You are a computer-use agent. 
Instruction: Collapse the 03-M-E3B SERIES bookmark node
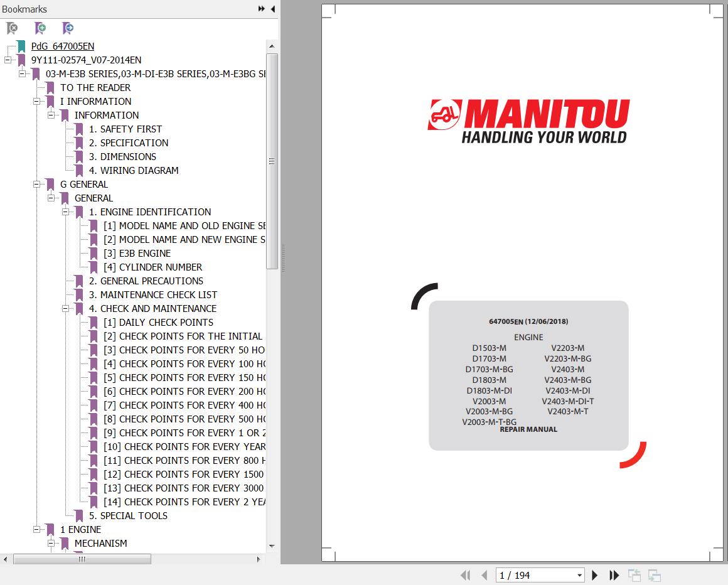coord(22,74)
